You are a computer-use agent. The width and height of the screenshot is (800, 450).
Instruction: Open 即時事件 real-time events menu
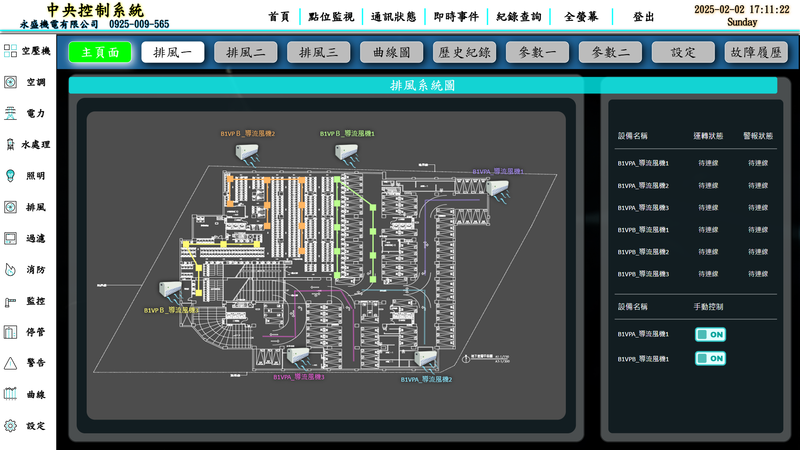(x=456, y=17)
